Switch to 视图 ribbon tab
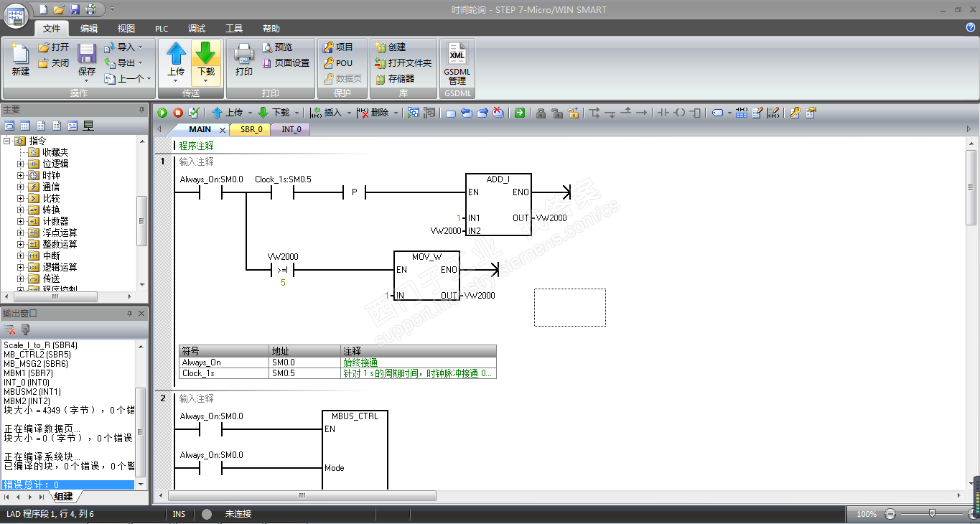Viewport: 980px width, 524px height. (126, 29)
